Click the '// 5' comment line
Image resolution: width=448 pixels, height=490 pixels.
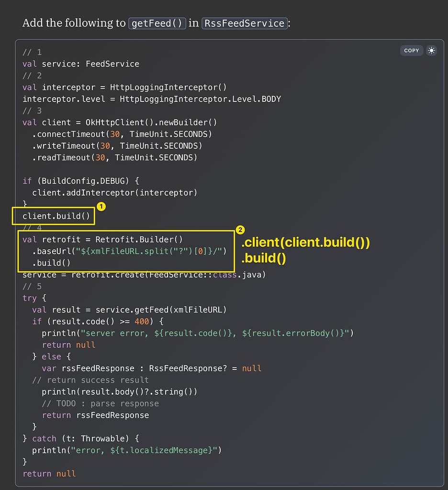32,287
